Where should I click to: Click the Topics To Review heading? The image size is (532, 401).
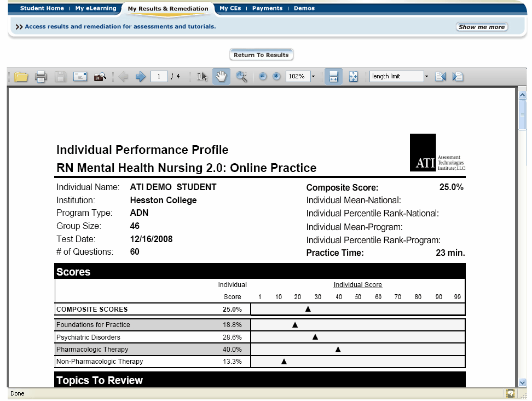click(100, 380)
